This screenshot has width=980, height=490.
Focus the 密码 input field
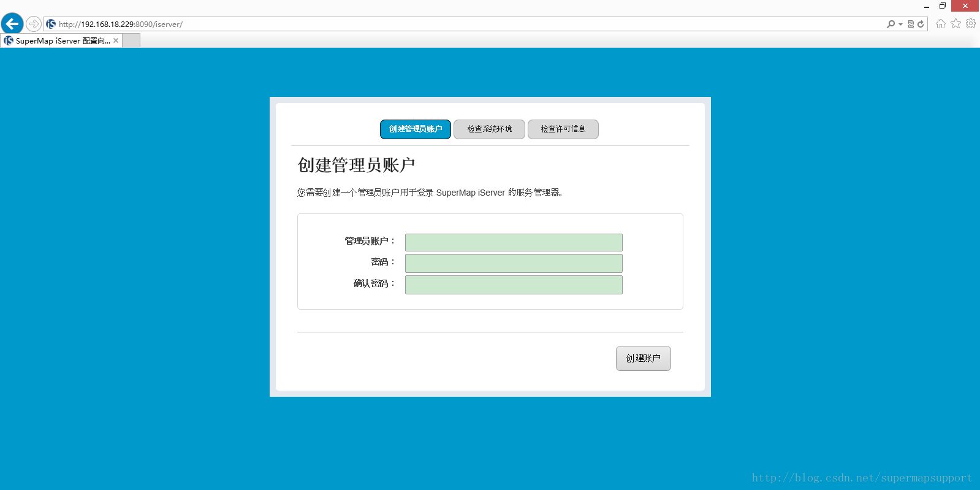tap(514, 263)
